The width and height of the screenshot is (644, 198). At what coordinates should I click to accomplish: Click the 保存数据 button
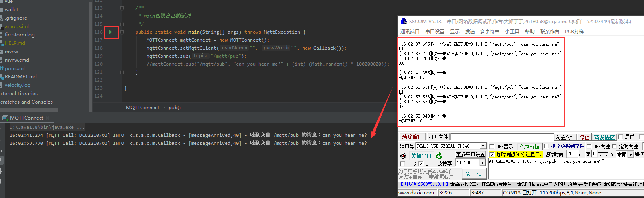point(530,147)
